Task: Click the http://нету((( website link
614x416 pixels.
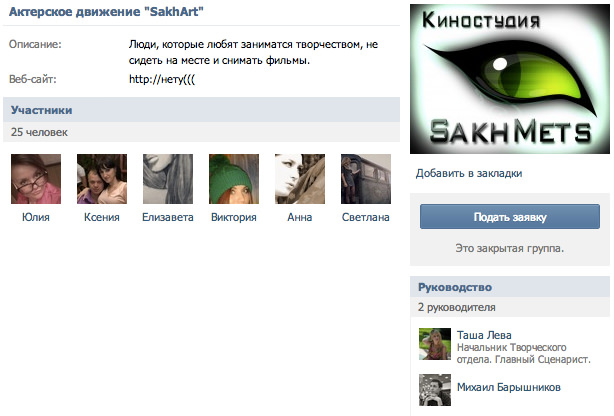Action: click(162, 79)
